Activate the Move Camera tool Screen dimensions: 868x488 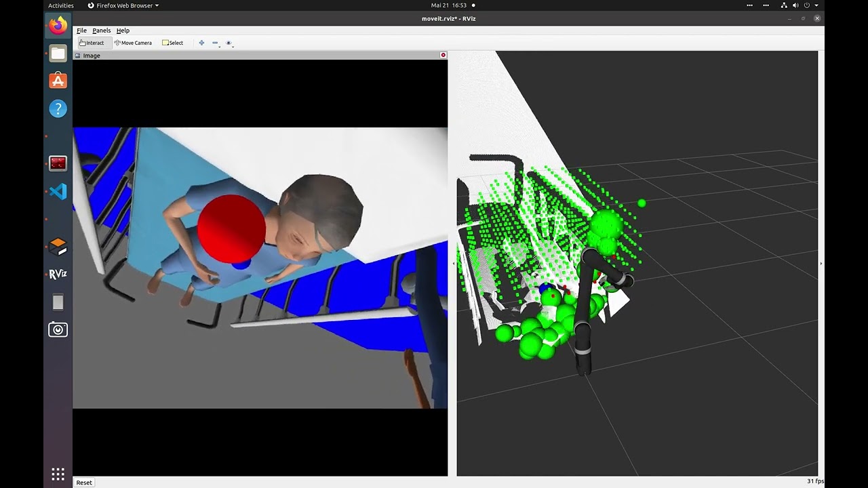[133, 43]
